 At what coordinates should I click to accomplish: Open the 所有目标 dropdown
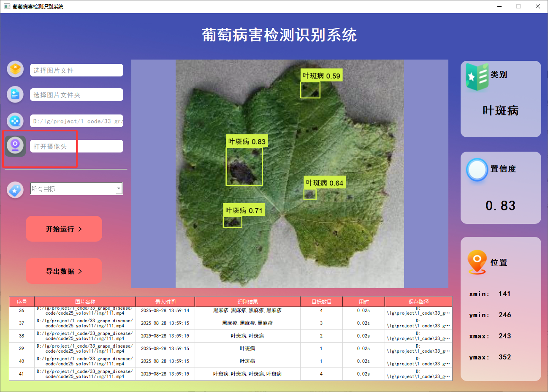76,189
